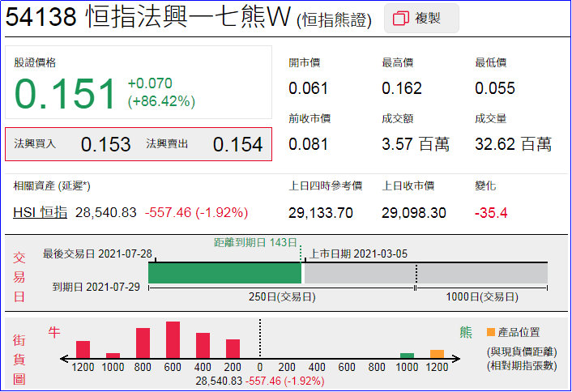Click the HSI change -557.46 (-1.92%) in asset row
The image size is (572, 392).
point(197,212)
